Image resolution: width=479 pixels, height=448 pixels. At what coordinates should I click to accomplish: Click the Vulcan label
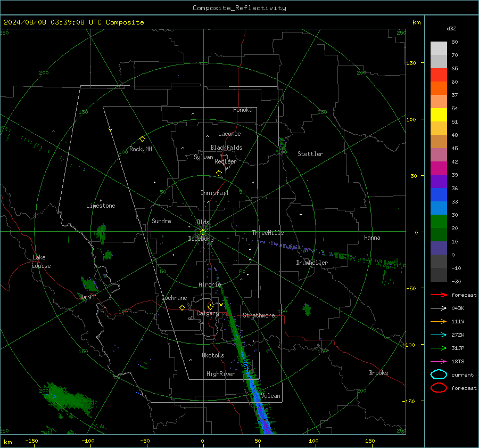[270, 396]
